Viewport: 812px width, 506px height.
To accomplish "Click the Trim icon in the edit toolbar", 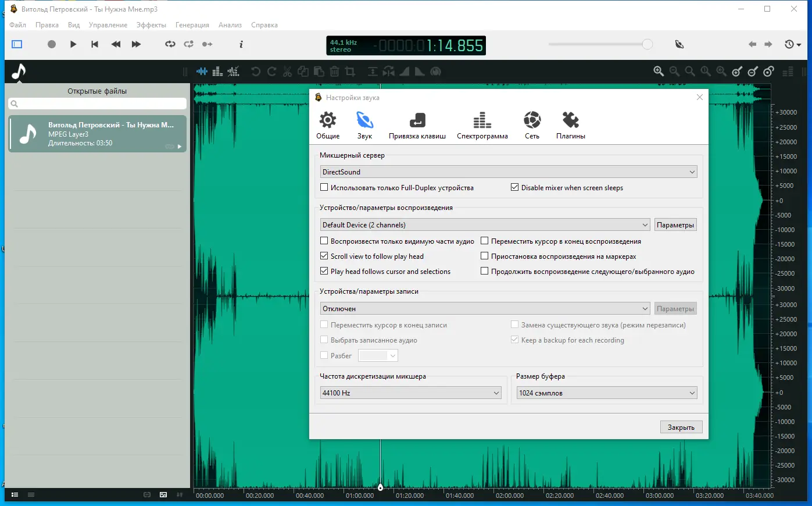I will click(351, 71).
